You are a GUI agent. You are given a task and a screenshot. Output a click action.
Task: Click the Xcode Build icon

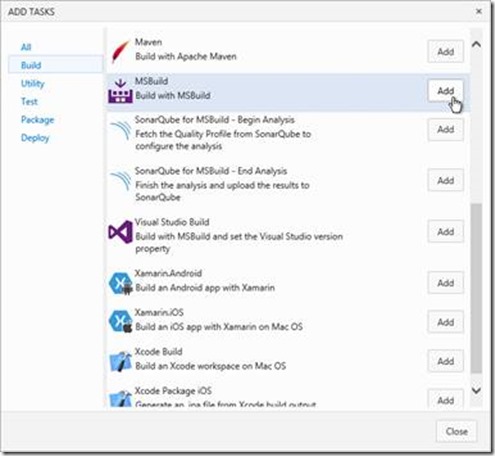[x=120, y=361]
